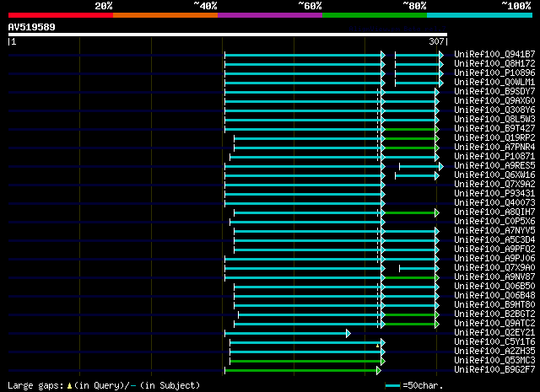
Task: Click the arrowhead ending the Q2EY21 alignment
Action: tap(348, 333)
